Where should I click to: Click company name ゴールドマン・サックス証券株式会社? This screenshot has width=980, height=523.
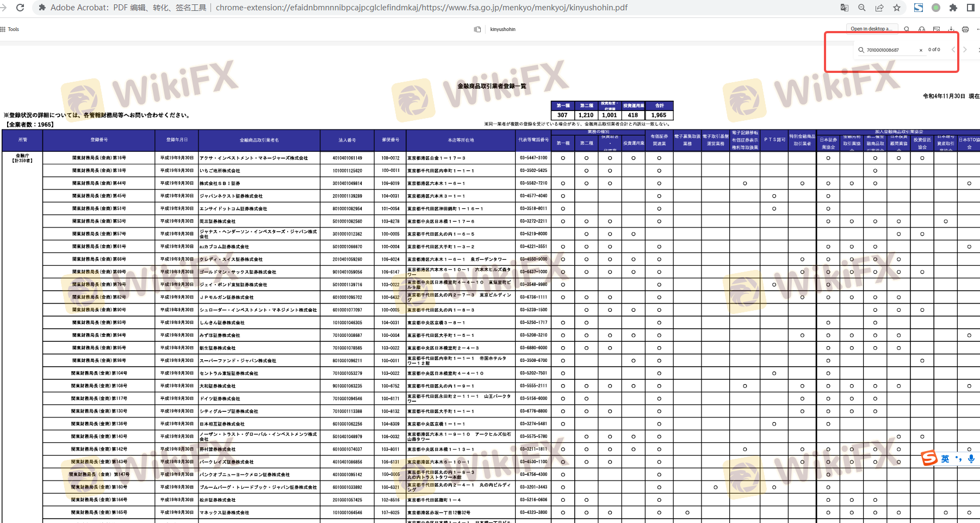click(238, 272)
